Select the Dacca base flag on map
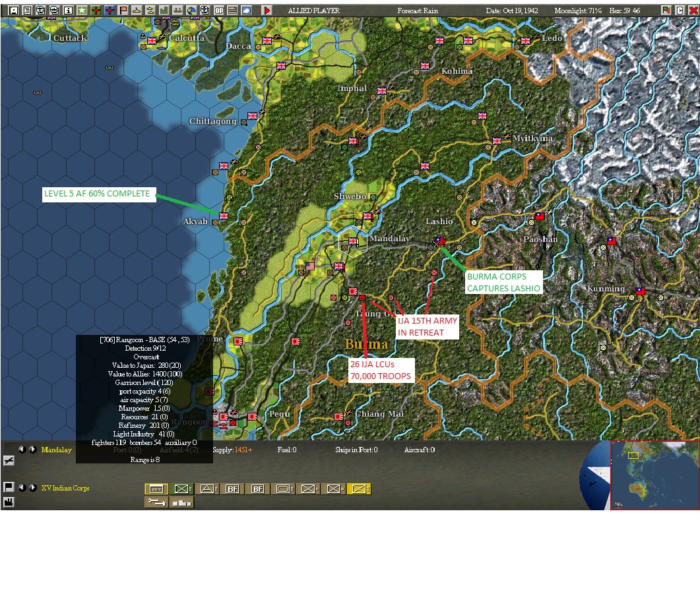 click(x=267, y=41)
